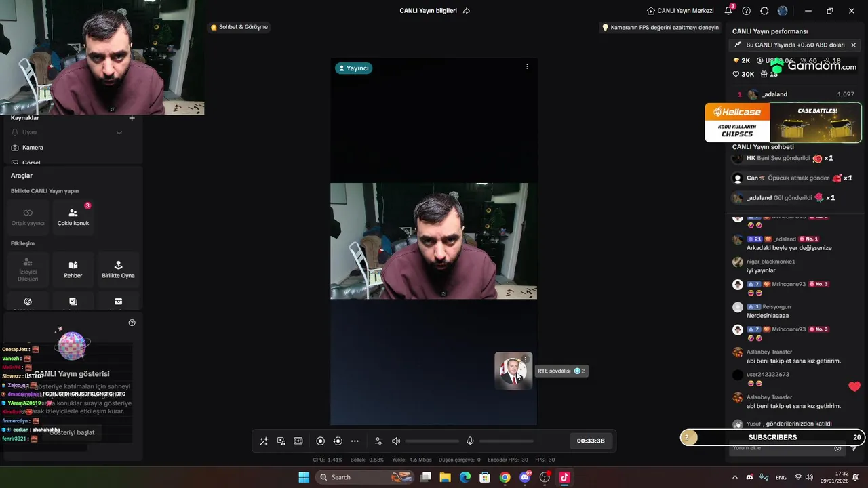Open the notifications bell
The image size is (868, 488).
[x=728, y=11]
